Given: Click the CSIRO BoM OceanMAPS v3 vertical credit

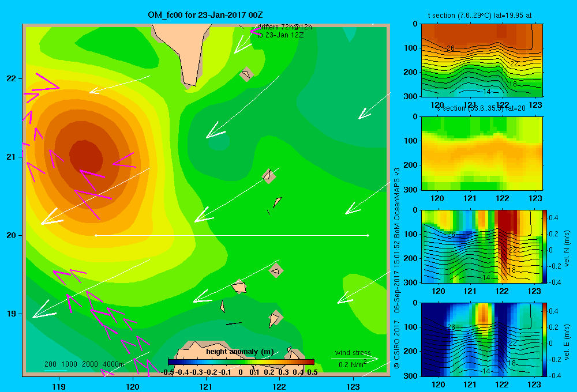Looking at the screenshot, I should pos(397,269).
